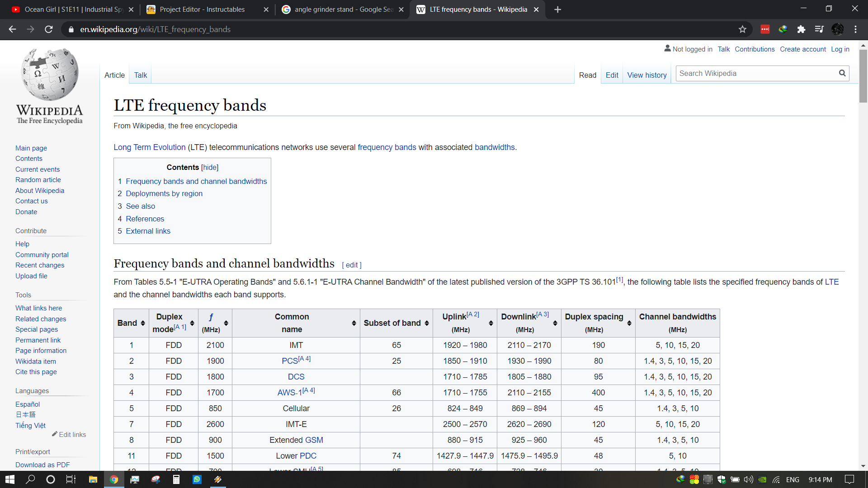Viewport: 868px width, 488px height.
Task: Open the speaker volume tray icon
Action: tap(749, 480)
